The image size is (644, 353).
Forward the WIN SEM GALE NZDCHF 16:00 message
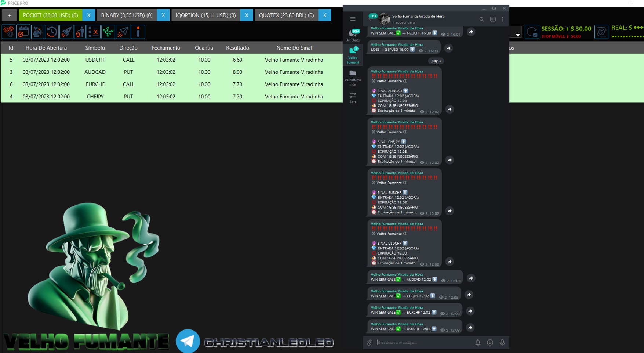(x=471, y=32)
